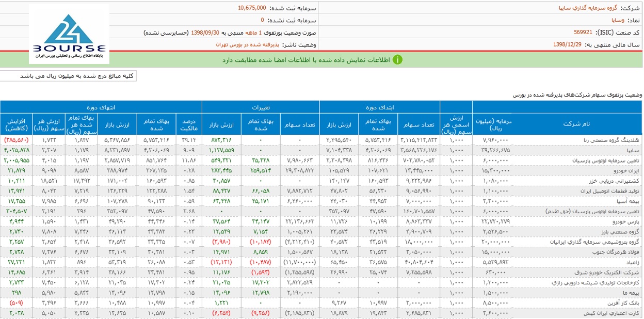
Task: Click the company 'کشتیرانی دریایی خزر'
Action: 615,181
